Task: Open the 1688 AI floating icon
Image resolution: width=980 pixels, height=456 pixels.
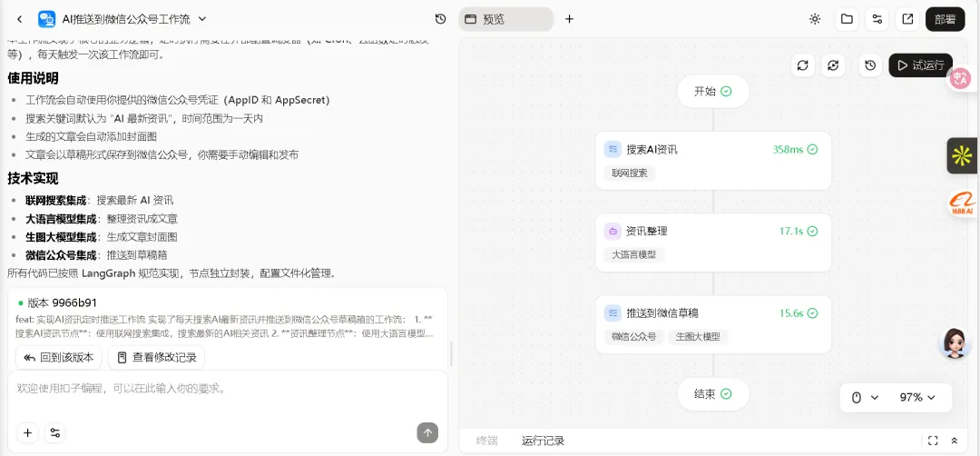Action: click(x=963, y=203)
